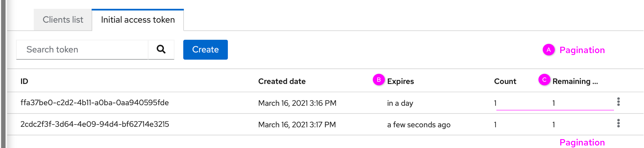Click the top Pagination label beside marker A
The width and height of the screenshot is (644, 148).
click(x=582, y=50)
